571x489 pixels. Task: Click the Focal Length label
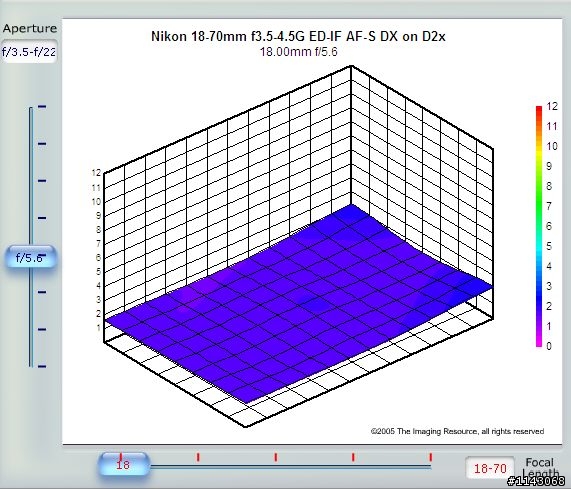[540, 468]
